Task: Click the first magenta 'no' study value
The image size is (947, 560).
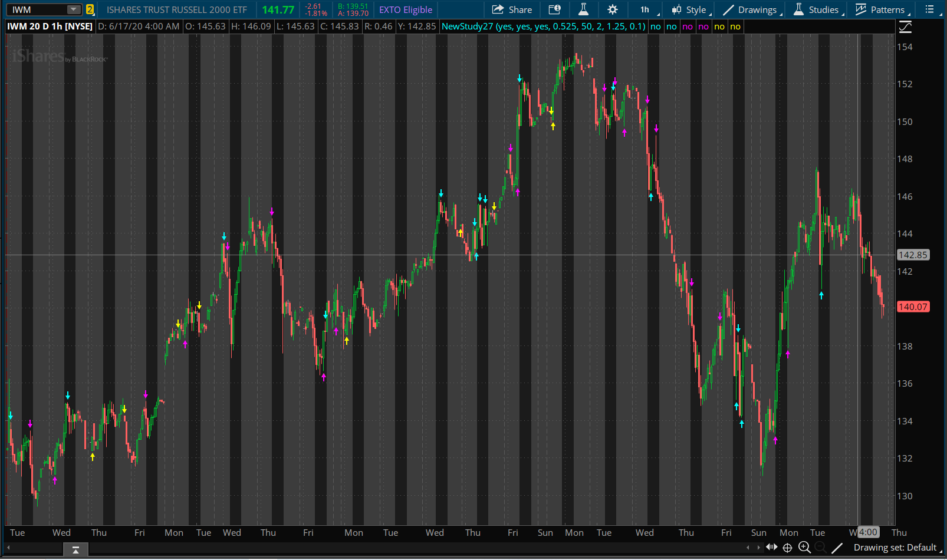Action: (x=687, y=27)
